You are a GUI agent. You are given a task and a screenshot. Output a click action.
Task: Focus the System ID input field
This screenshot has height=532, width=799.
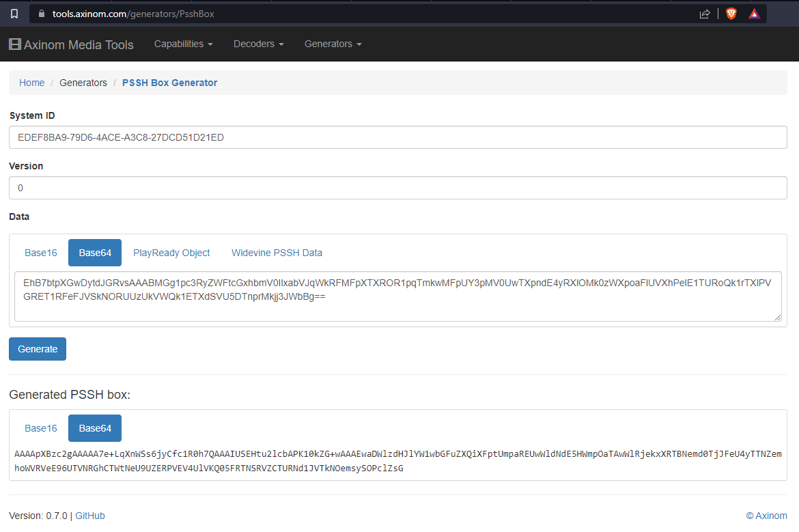tap(398, 137)
